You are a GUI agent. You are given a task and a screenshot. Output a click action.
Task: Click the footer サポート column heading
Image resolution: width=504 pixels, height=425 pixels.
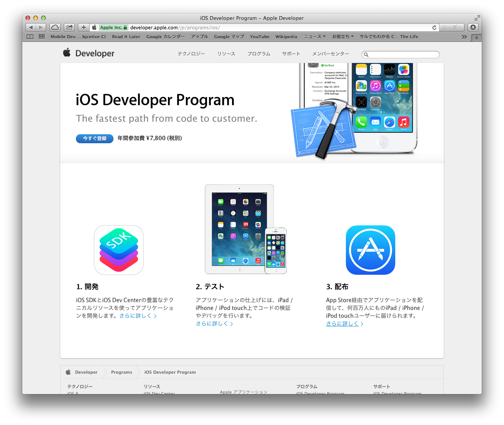(382, 386)
